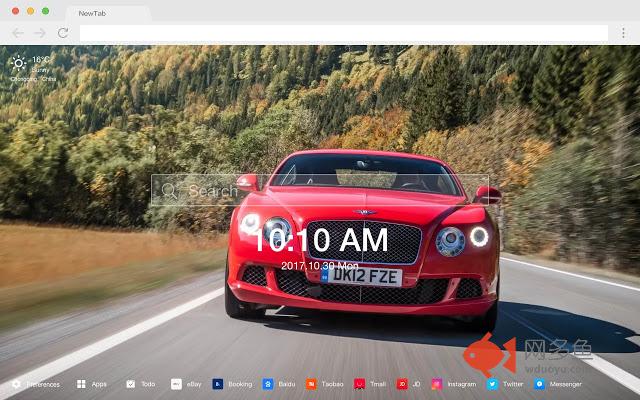Launch the JD shortcut icon
This screenshot has width=640, height=400.
(402, 384)
